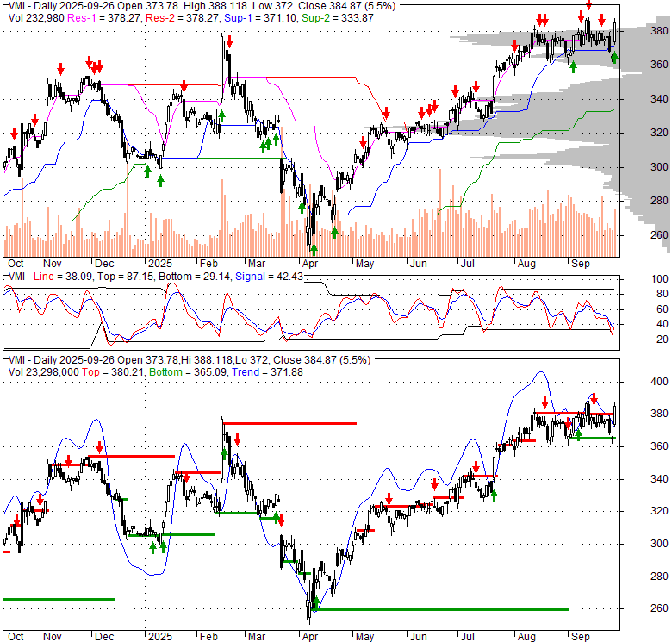The image size is (672, 642).
Task: Click the 'Res-1 = 378.27' legend label
Action: (x=104, y=18)
